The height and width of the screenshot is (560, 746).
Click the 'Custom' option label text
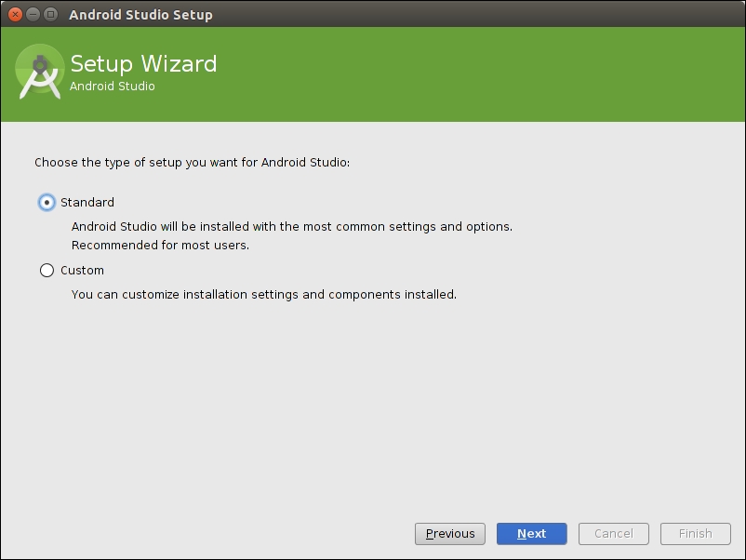pos(82,271)
